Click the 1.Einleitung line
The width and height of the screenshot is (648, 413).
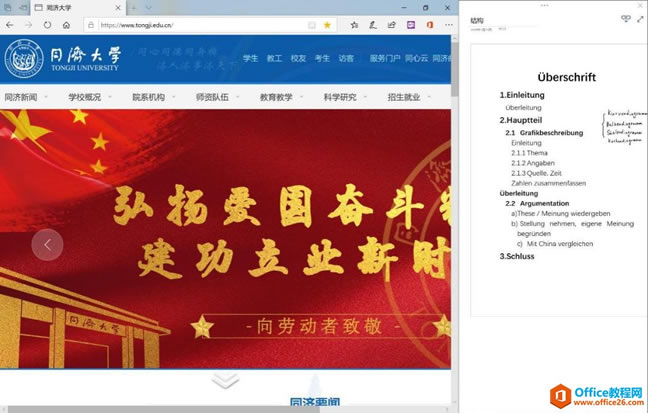tap(522, 95)
